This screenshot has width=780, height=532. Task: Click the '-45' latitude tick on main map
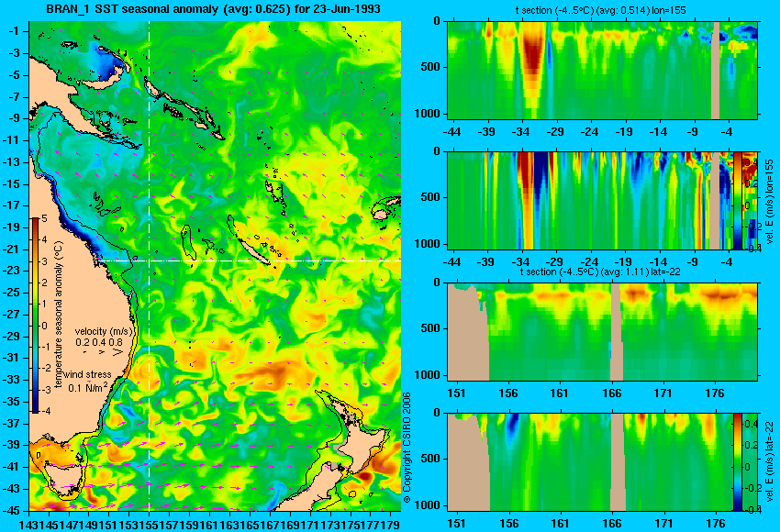[x=13, y=510]
